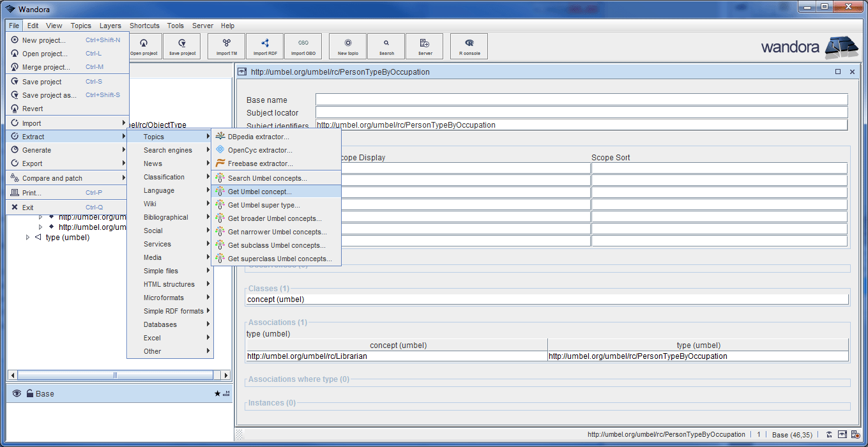Toggle the lock icon of Base layer
868x447 pixels.
point(30,393)
